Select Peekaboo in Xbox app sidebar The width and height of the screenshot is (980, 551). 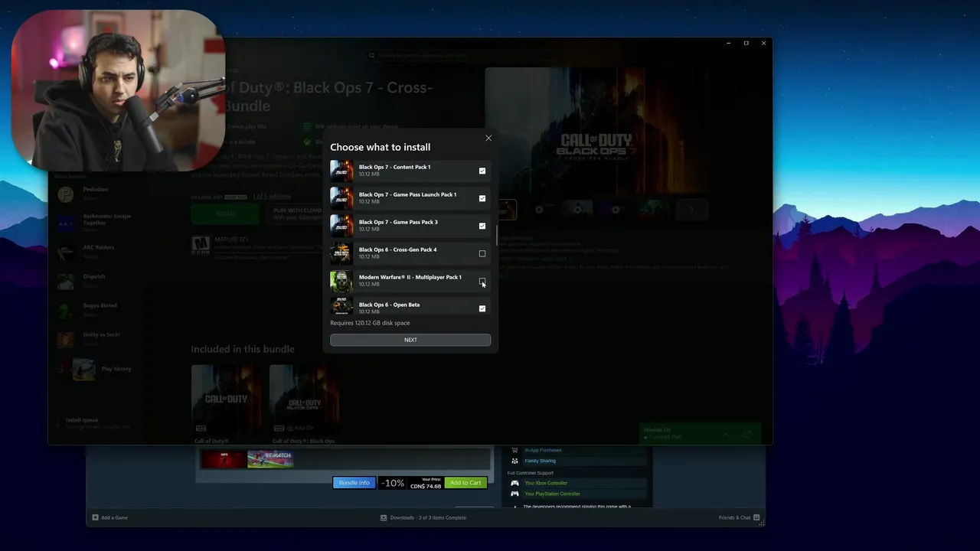click(94, 193)
